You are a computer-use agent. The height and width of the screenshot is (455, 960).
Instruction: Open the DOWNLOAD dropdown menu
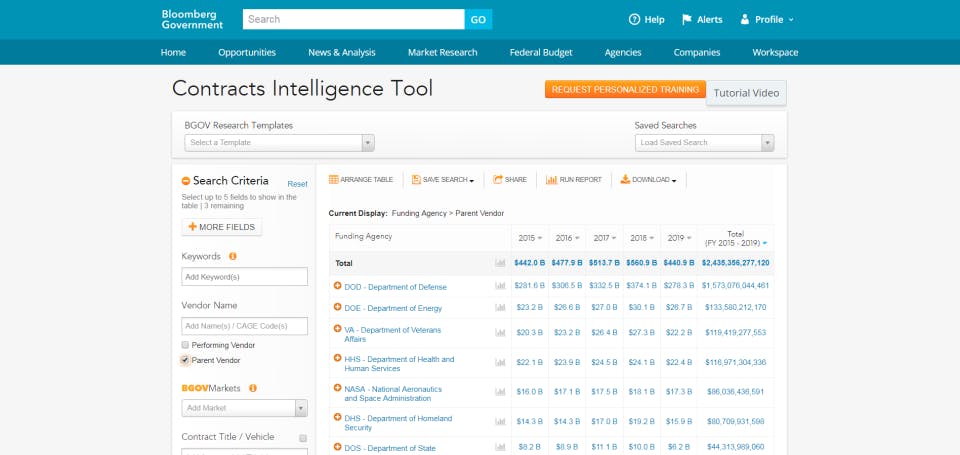click(x=648, y=179)
